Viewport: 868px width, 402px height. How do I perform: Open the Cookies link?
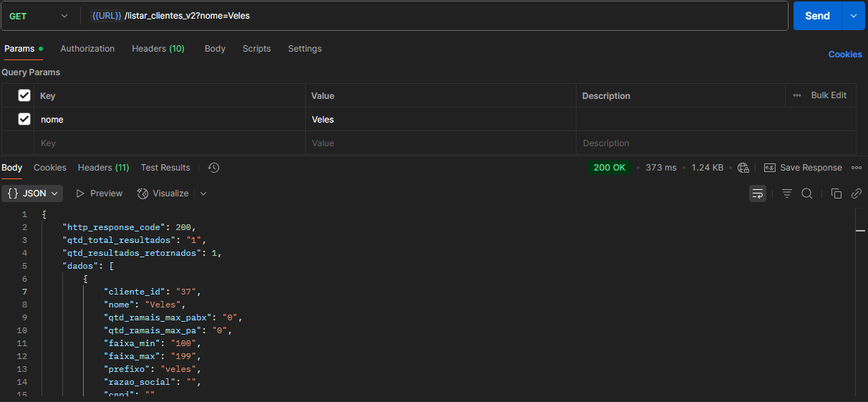pos(845,54)
